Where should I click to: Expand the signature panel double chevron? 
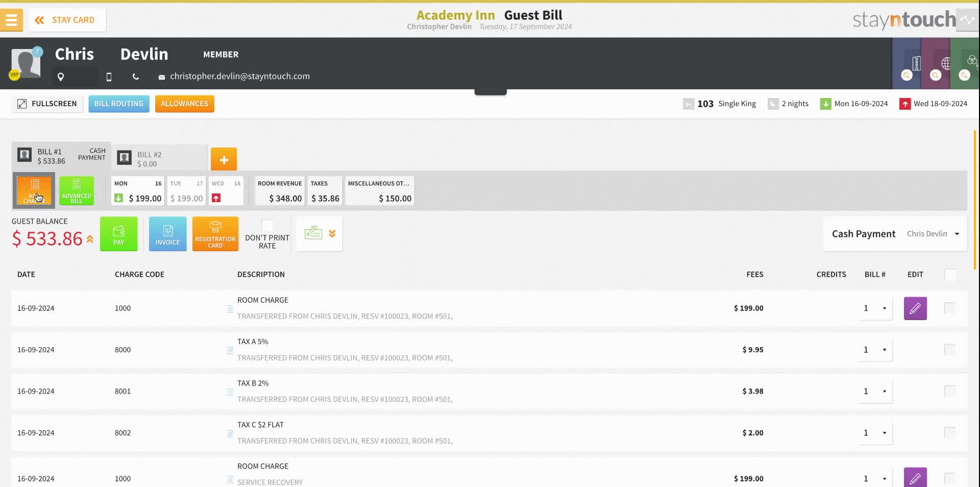[332, 234]
